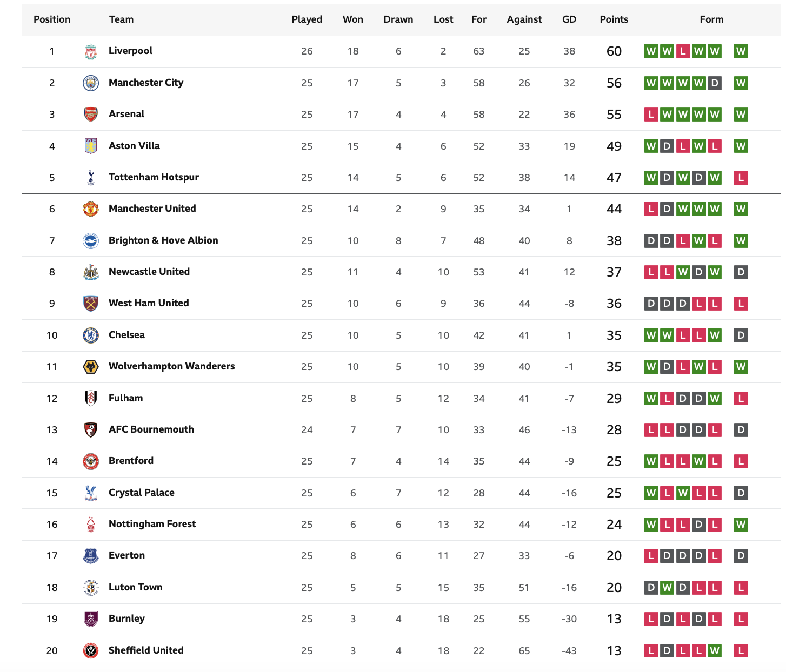This screenshot has height=672, width=786.
Task: Click the Everton club badge
Action: [x=91, y=556]
